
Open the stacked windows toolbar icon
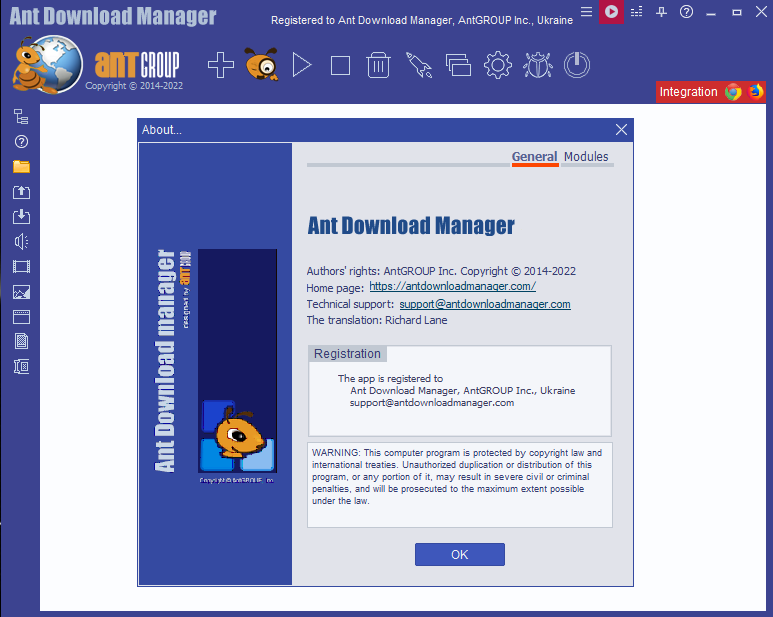[458, 65]
